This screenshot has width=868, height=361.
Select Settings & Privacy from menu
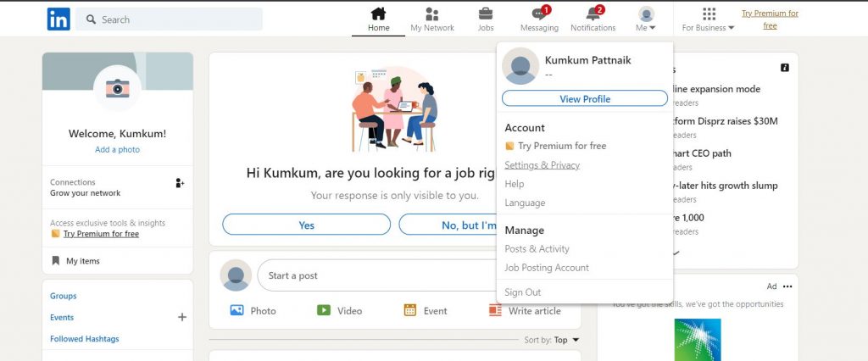click(542, 164)
